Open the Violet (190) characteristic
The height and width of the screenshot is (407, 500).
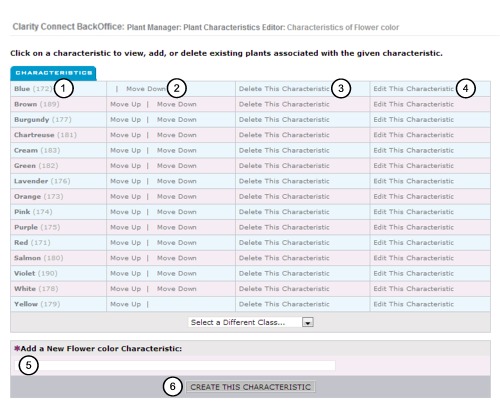[x=36, y=273]
